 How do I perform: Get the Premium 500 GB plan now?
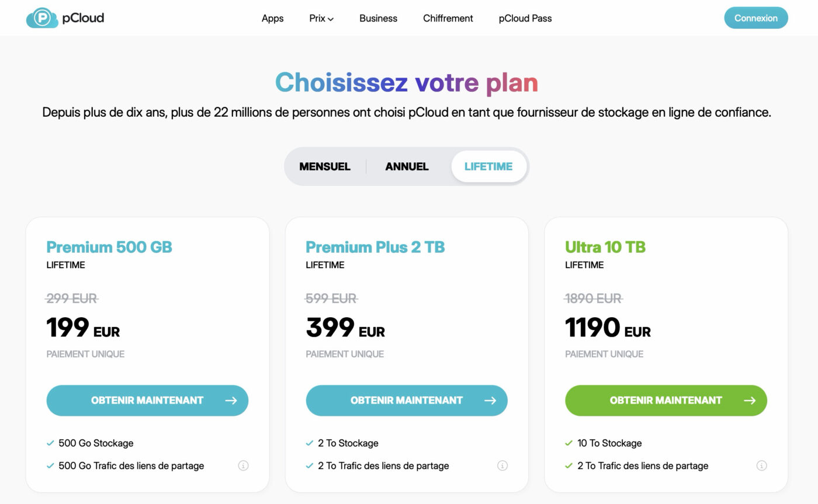(x=147, y=401)
